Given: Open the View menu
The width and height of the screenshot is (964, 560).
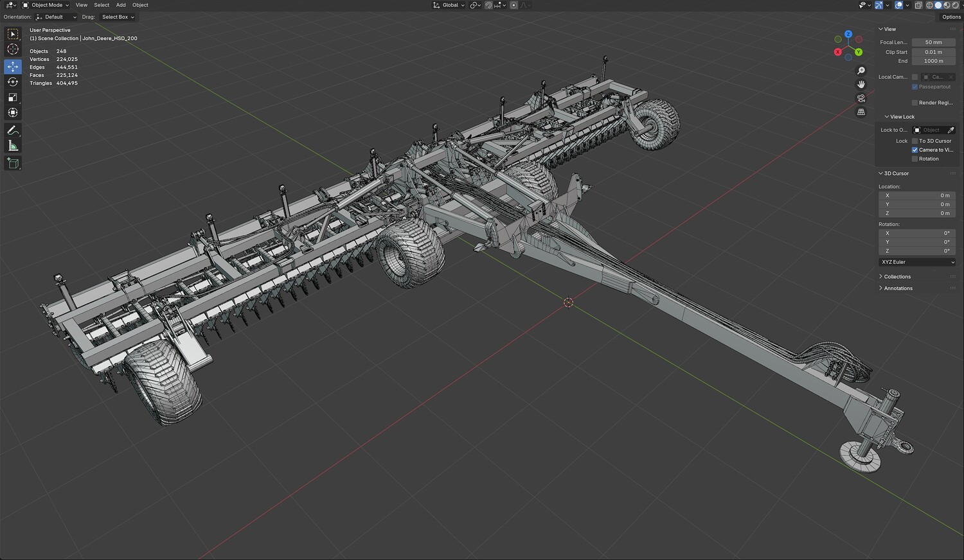Looking at the screenshot, I should [x=82, y=5].
